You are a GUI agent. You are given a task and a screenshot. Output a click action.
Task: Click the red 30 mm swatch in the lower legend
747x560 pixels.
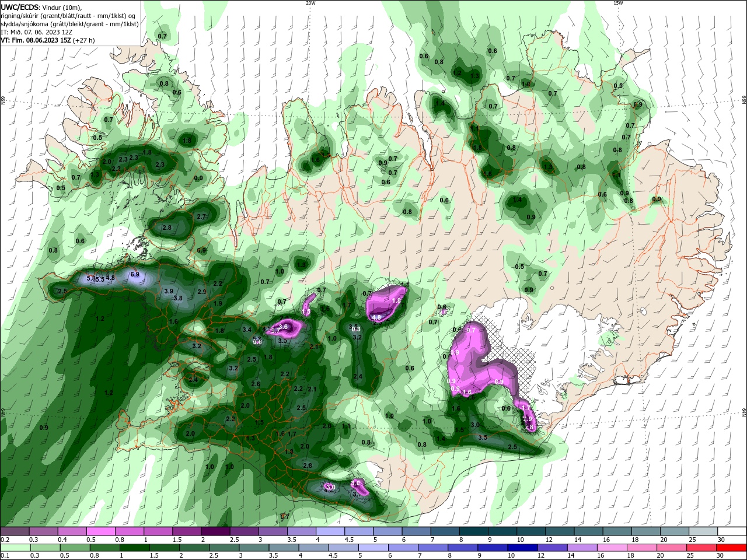(x=732, y=548)
